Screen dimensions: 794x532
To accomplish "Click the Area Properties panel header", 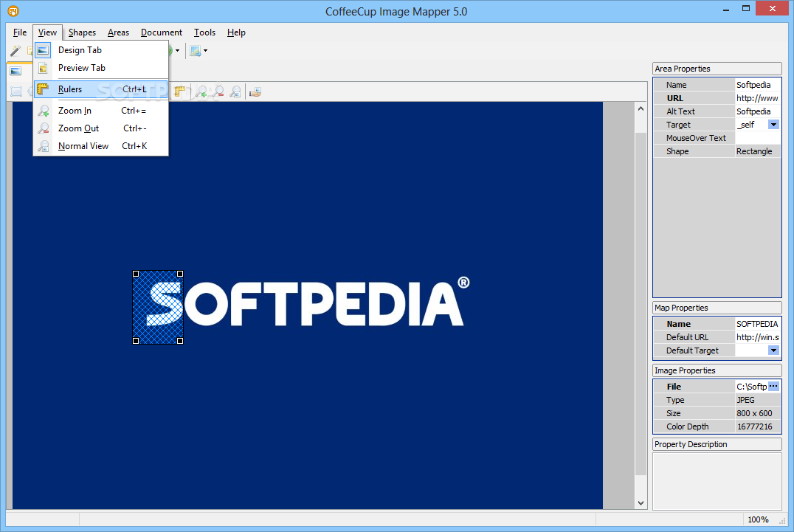I will click(717, 69).
